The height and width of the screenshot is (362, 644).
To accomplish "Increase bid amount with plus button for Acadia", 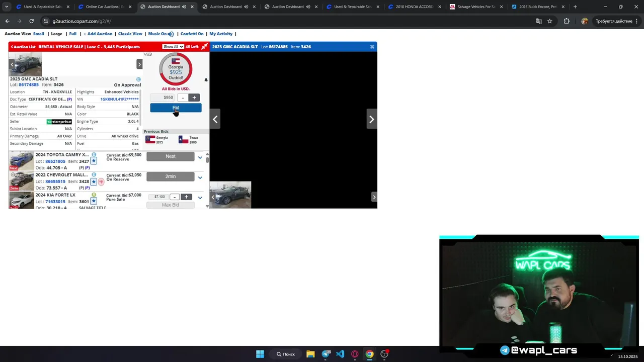I will pyautogui.click(x=194, y=98).
